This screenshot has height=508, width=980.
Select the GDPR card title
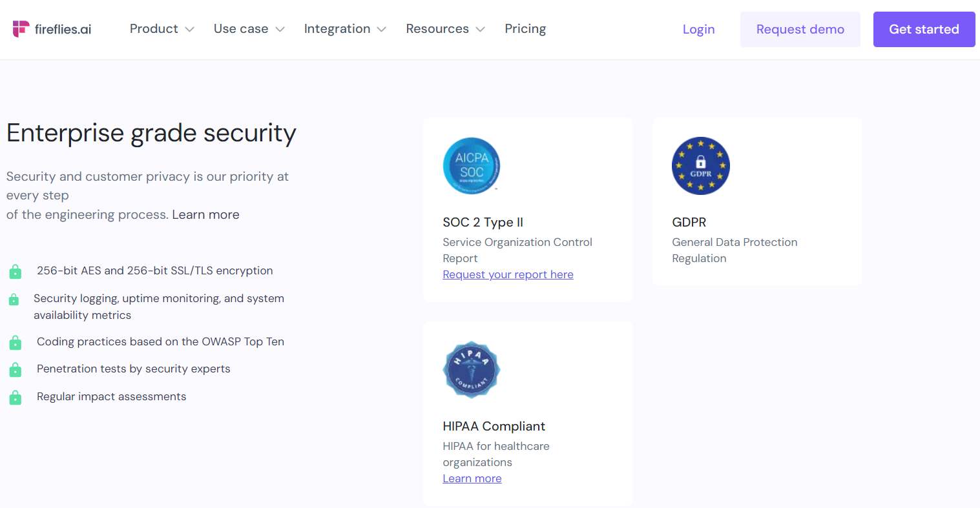coord(689,222)
